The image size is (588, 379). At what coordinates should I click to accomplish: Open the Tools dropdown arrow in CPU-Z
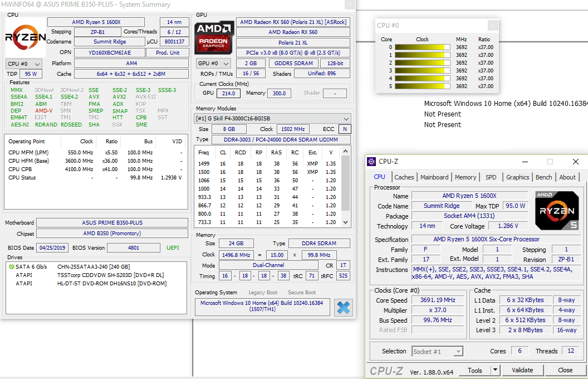[496, 370]
